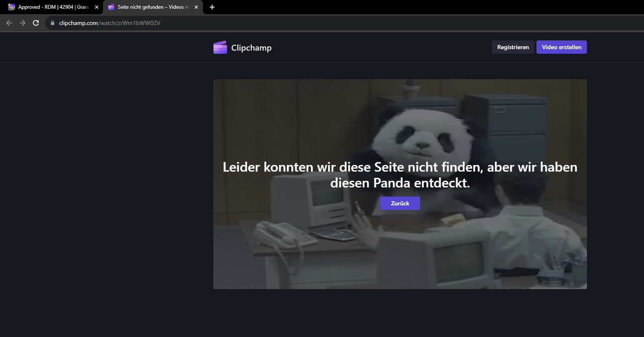Click the 'Video erstellen' button
644x337 pixels.
[x=561, y=47]
